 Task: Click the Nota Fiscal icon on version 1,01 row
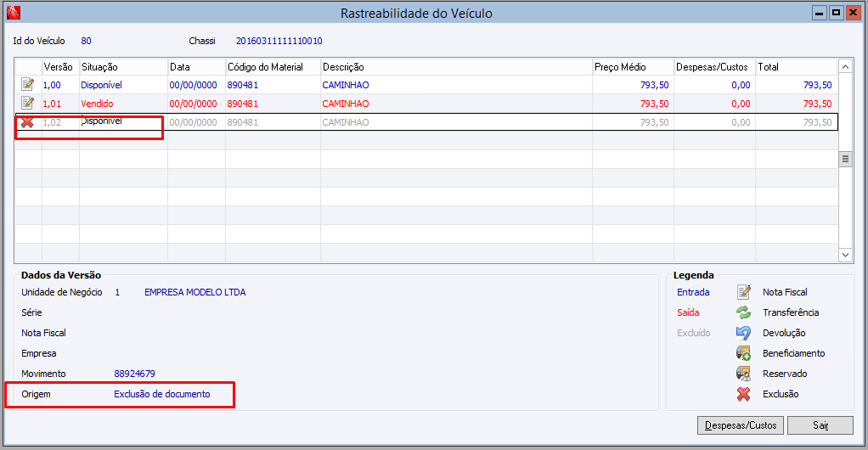pyautogui.click(x=28, y=103)
